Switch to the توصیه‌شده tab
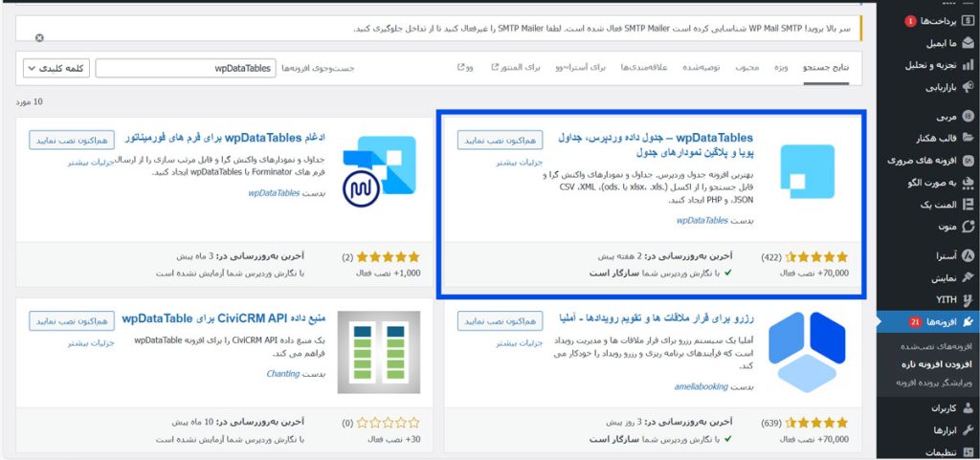Image resolution: width=980 pixels, height=460 pixels. pos(701,67)
